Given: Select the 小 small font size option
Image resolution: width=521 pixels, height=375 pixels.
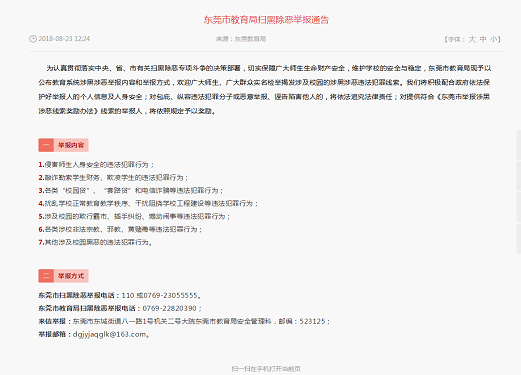Looking at the screenshot, I should coord(493,39).
